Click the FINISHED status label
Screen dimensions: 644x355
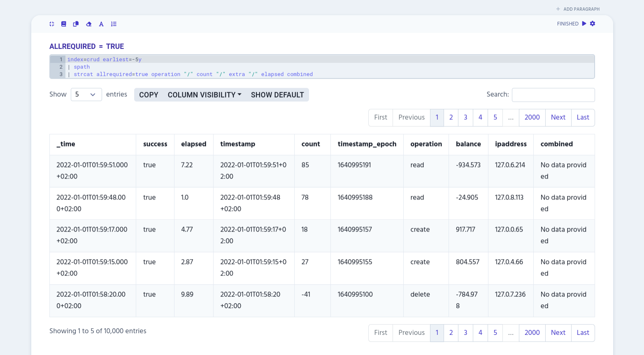[x=568, y=24]
